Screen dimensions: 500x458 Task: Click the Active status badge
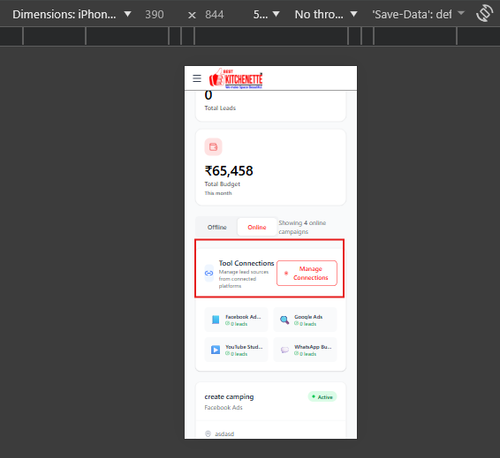coord(322,397)
